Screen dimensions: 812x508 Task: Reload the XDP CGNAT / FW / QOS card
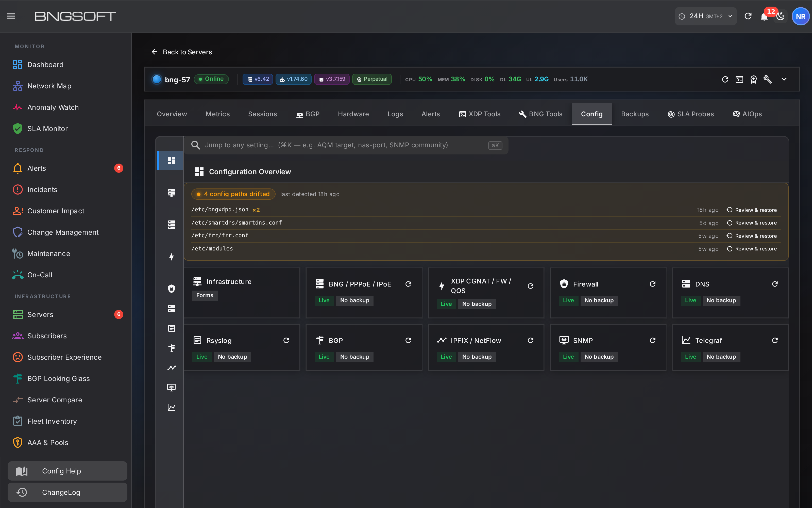coord(531,286)
